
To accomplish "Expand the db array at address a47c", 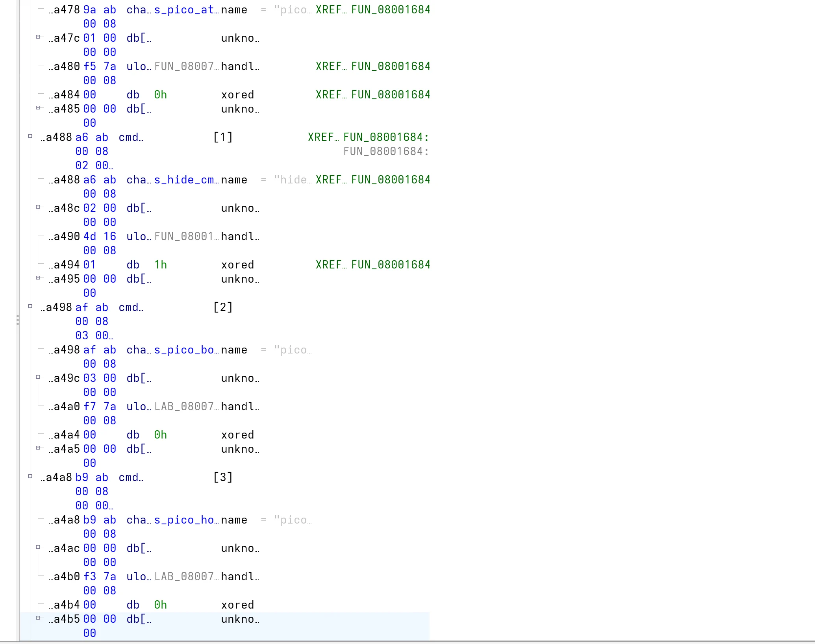I will (38, 37).
